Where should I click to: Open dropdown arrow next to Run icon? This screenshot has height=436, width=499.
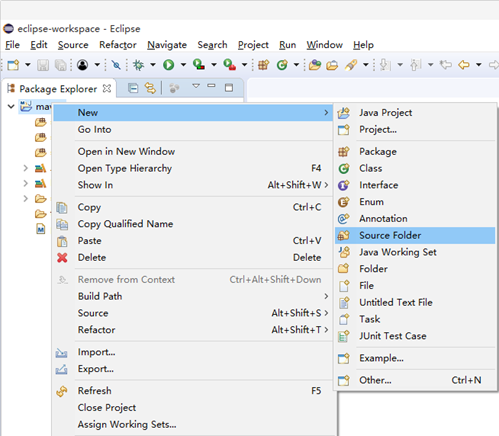point(183,65)
